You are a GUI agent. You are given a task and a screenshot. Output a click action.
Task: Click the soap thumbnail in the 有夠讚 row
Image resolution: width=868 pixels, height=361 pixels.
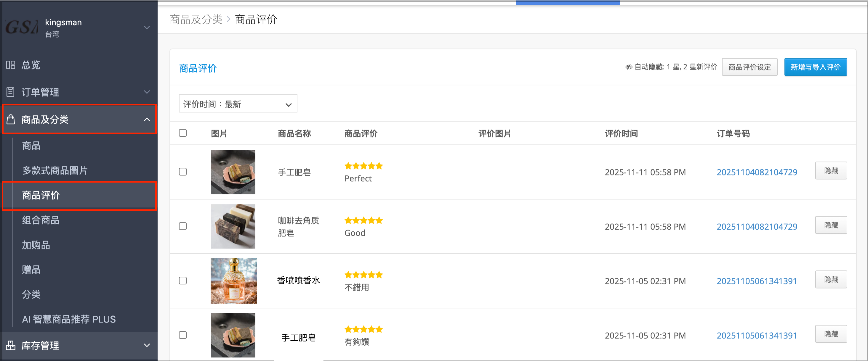pos(233,336)
